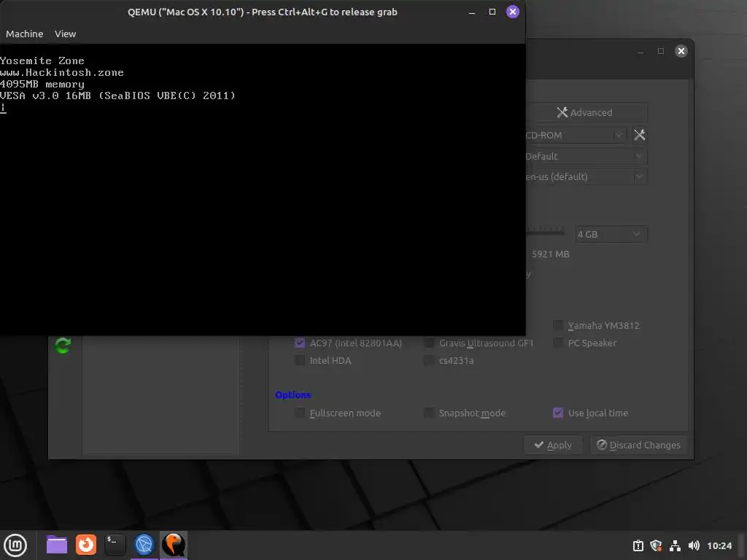The image size is (747, 560).
Task: Open the Machine menu in QEMU
Action: (24, 34)
